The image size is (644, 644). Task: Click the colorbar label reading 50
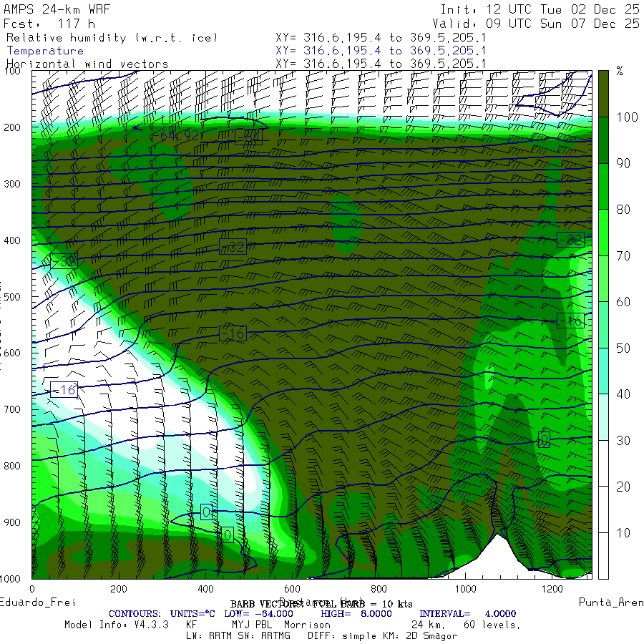pyautogui.click(x=623, y=348)
